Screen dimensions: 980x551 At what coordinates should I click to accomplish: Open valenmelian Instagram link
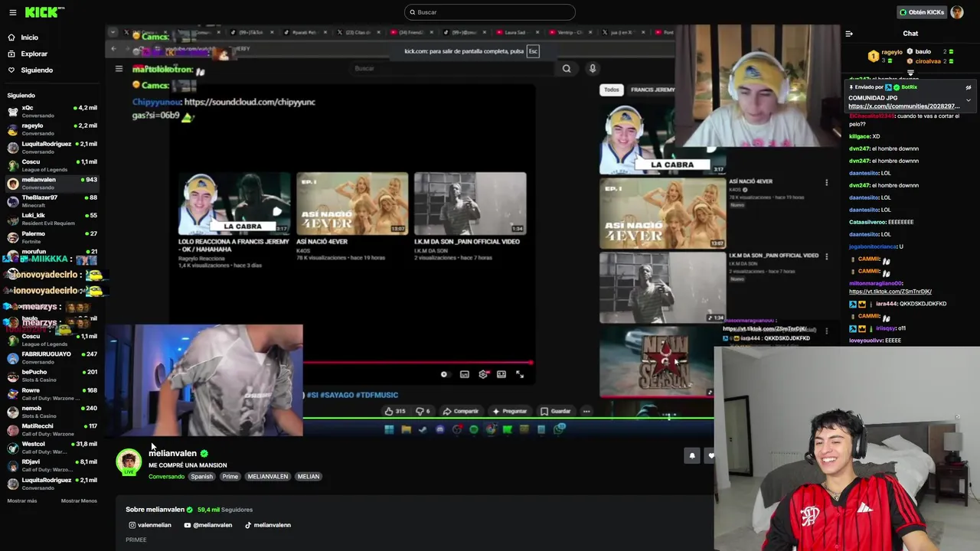coord(150,525)
